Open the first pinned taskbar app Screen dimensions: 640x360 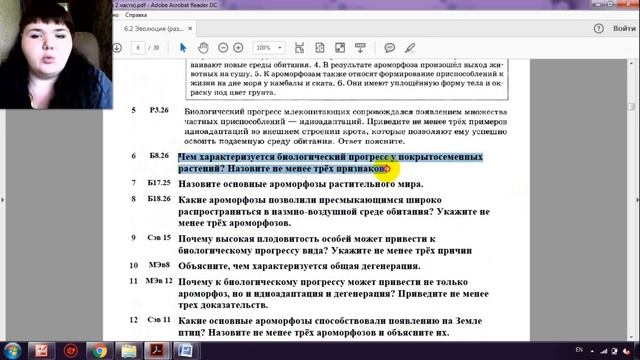pyautogui.click(x=41, y=351)
